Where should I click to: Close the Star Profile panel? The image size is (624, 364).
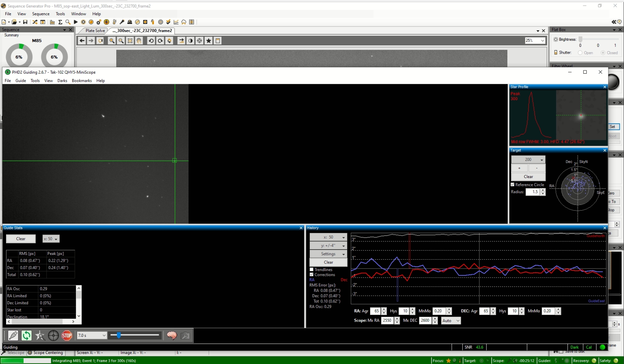(x=605, y=87)
